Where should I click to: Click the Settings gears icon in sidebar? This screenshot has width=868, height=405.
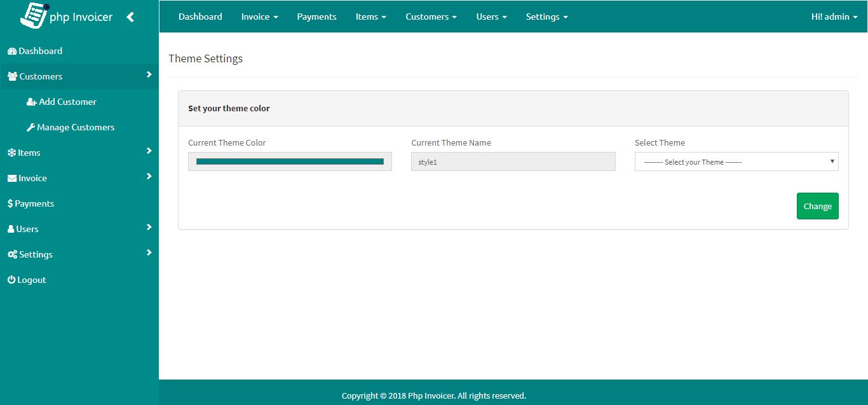(12, 254)
